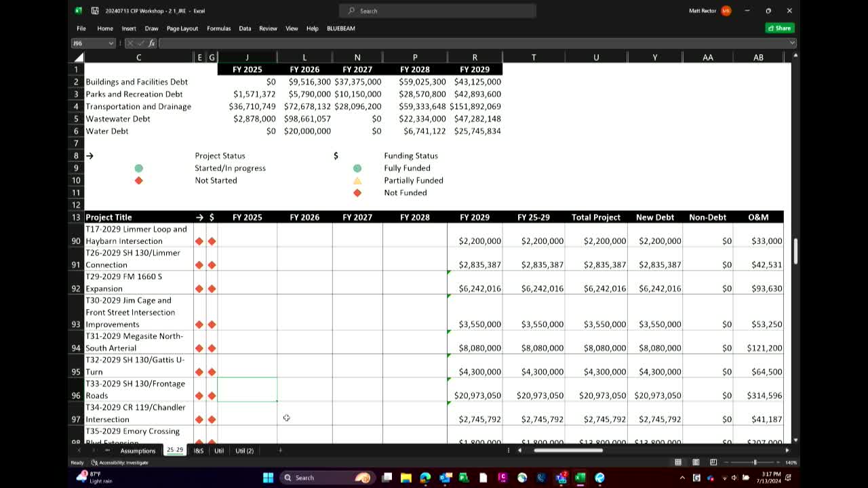Add a new sheet with plus icon
This screenshot has width=868, height=488.
coord(280,450)
